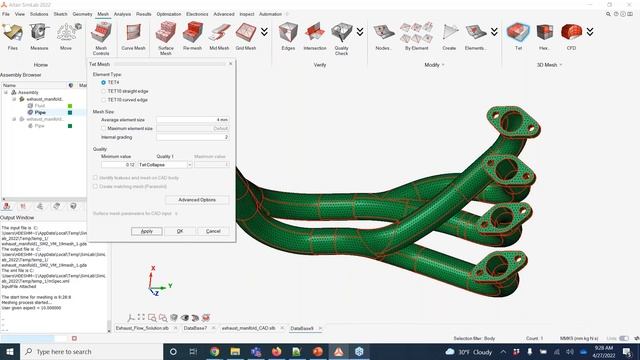Image resolution: width=640 pixels, height=360 pixels.
Task: Select TET10 straight edge element type
Action: tap(103, 91)
